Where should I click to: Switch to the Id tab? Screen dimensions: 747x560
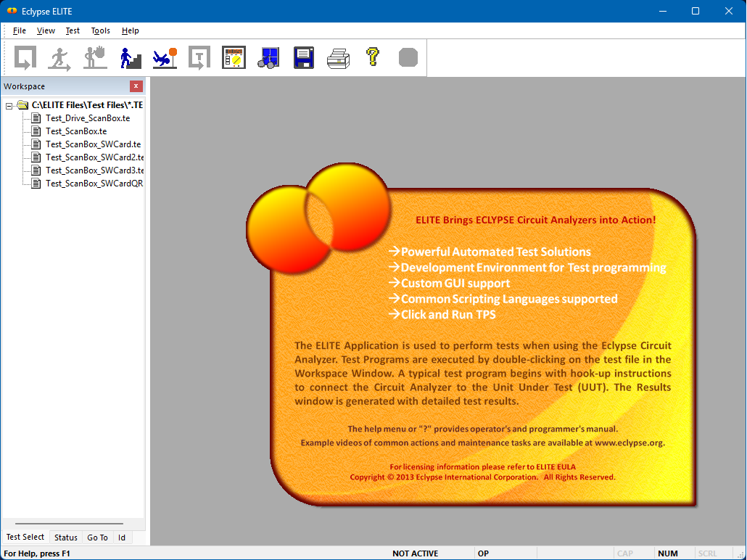(x=122, y=538)
